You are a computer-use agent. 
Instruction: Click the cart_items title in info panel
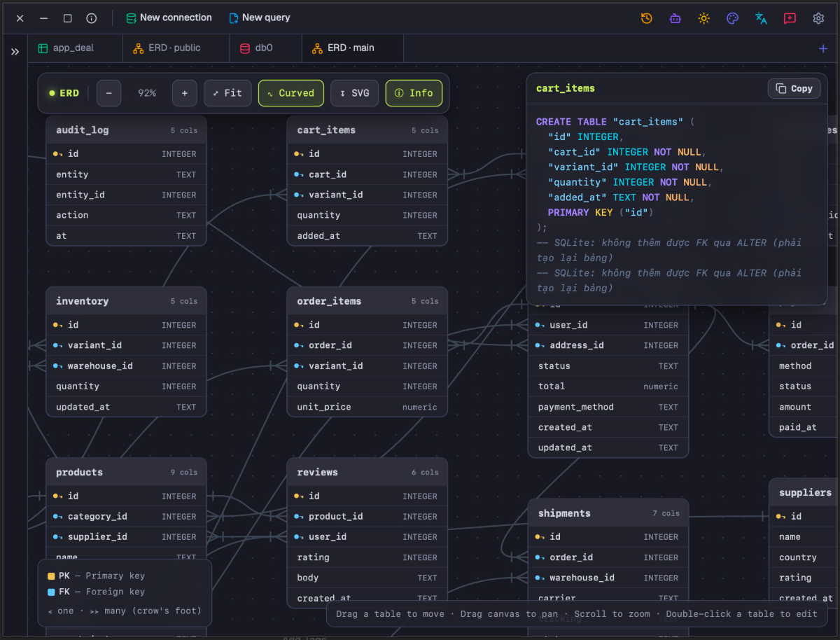[x=566, y=88]
